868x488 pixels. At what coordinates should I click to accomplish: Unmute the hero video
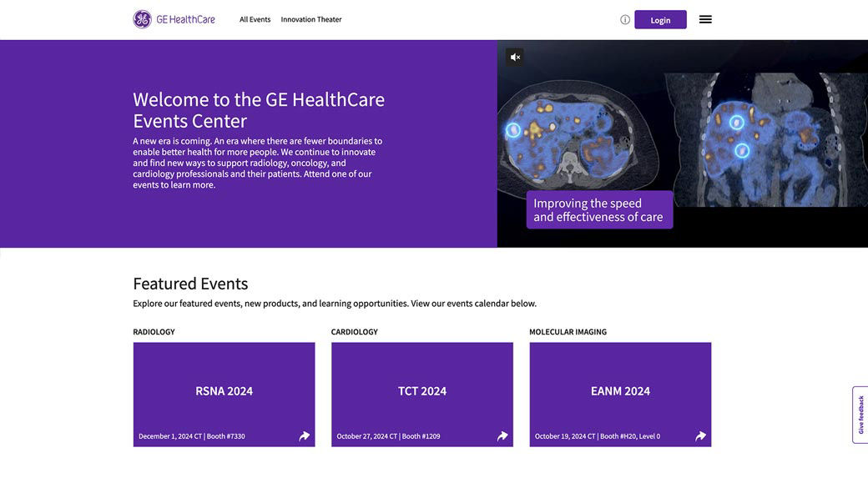pos(516,57)
